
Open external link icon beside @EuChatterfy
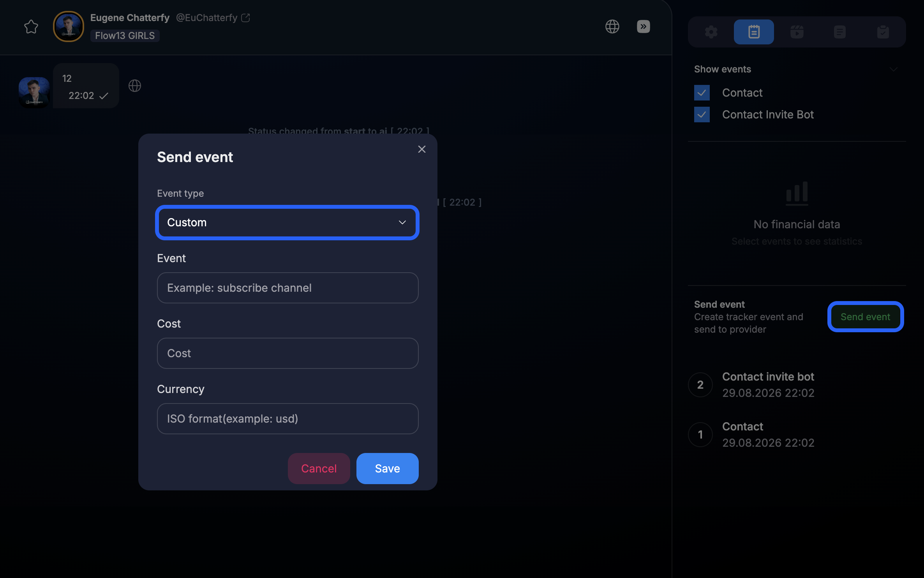(x=245, y=18)
